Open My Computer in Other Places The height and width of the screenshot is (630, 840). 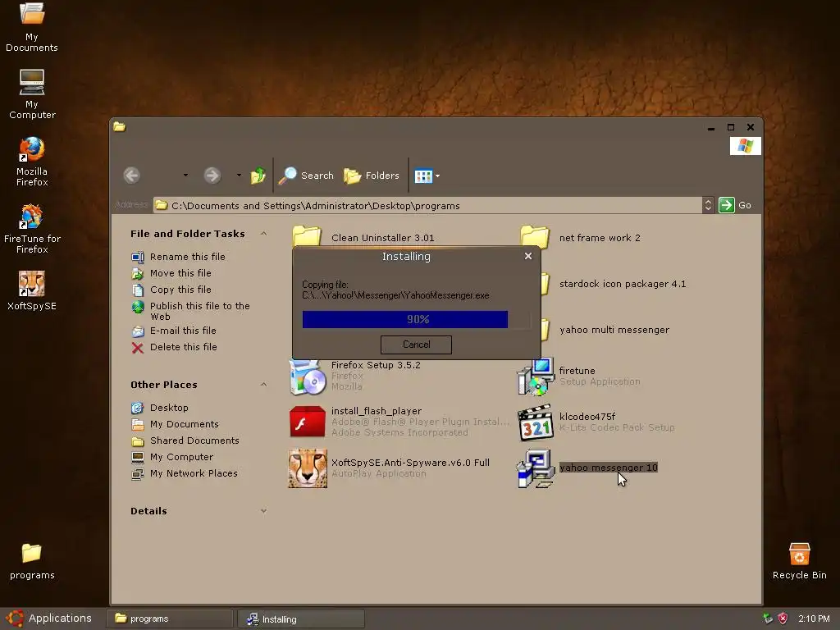pos(172,457)
